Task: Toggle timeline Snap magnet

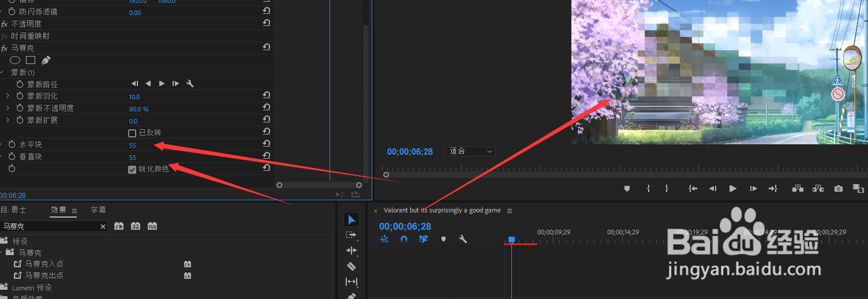Action: 404,239
